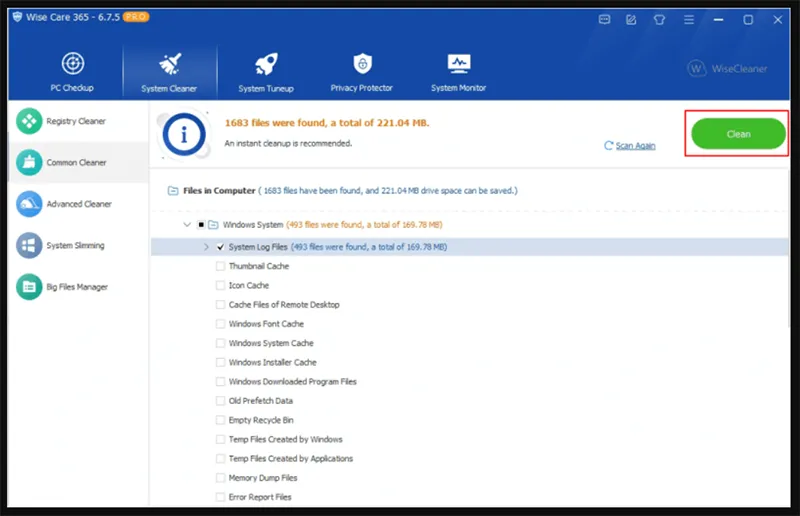Check Empty Recycle Bin checkbox

[x=220, y=420]
